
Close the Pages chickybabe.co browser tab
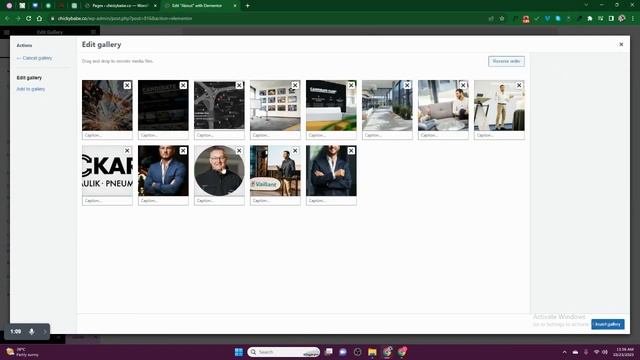[x=155, y=6]
